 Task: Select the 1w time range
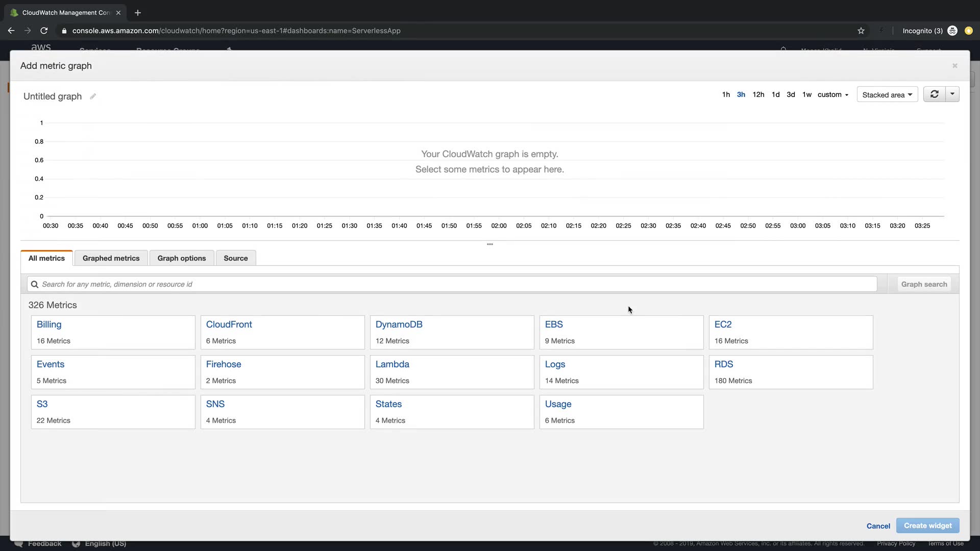pos(806,95)
